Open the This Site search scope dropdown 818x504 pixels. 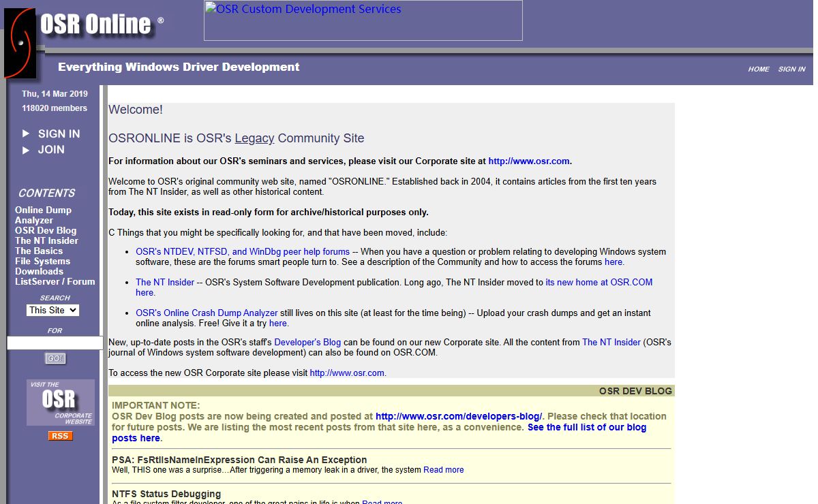pyautogui.click(x=53, y=310)
